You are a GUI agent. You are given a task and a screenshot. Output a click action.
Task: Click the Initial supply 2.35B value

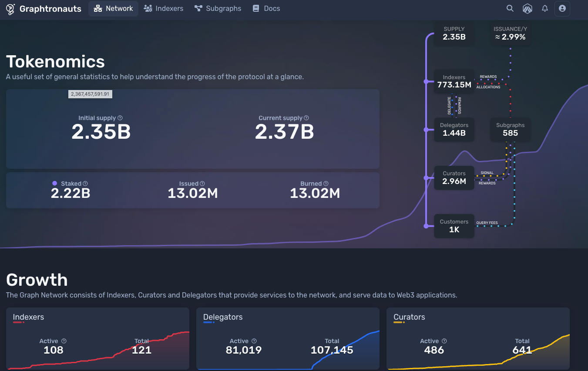point(101,132)
